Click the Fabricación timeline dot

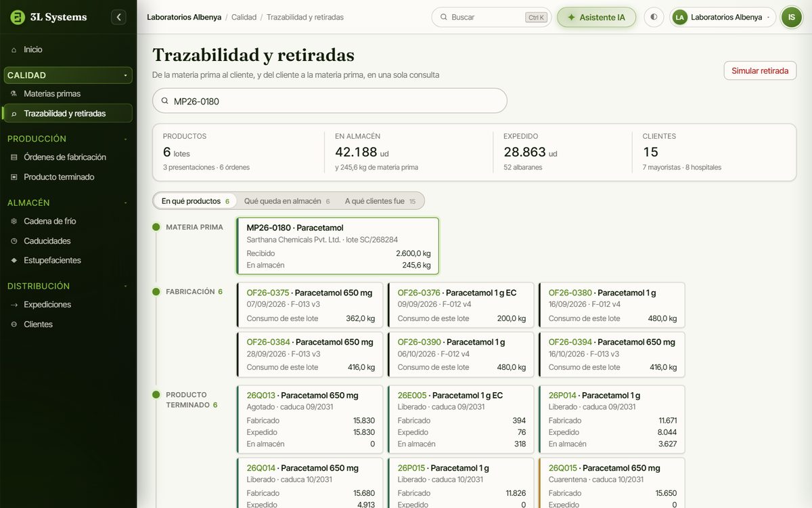pos(156,291)
